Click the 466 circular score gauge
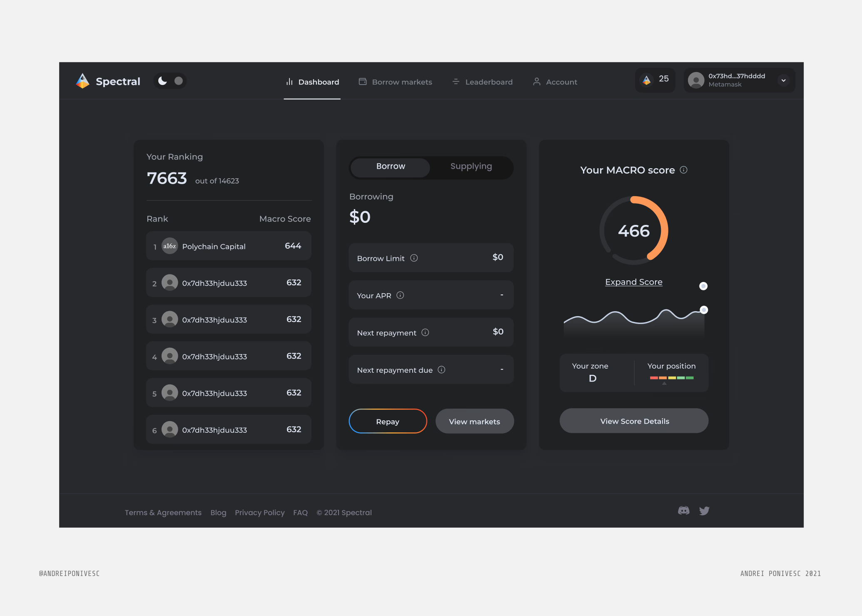Image resolution: width=862 pixels, height=616 pixels. [633, 230]
